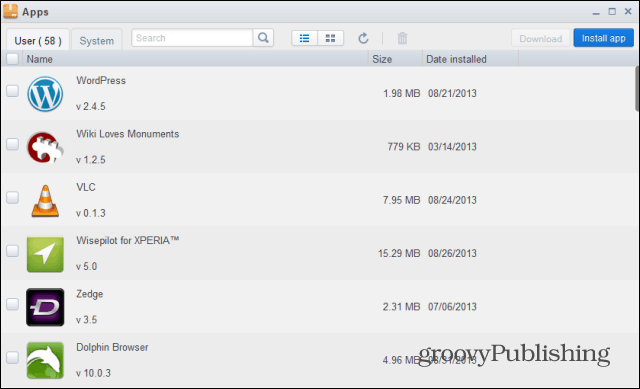This screenshot has width=640, height=389.
Task: Select the Wisepilot for XPERIA icon
Action: click(x=45, y=254)
